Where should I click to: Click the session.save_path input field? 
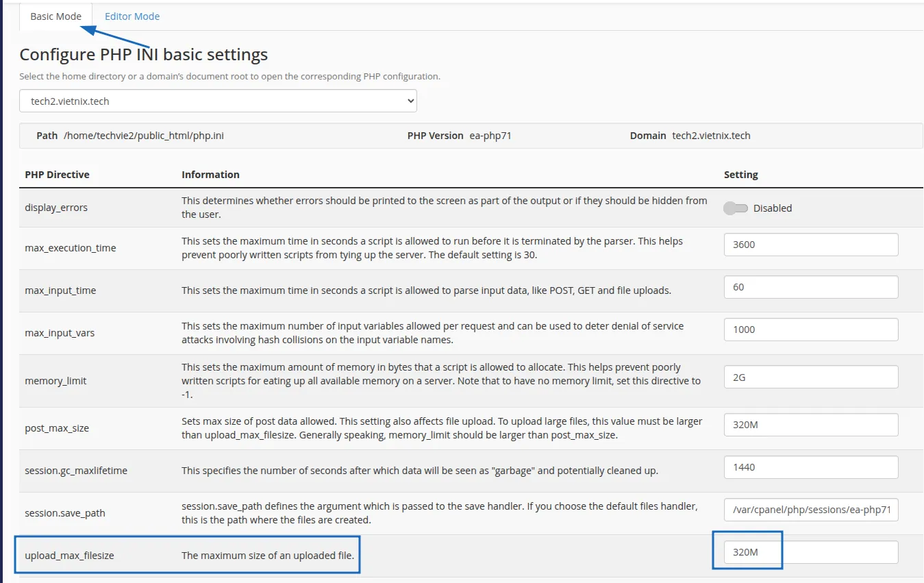click(810, 510)
